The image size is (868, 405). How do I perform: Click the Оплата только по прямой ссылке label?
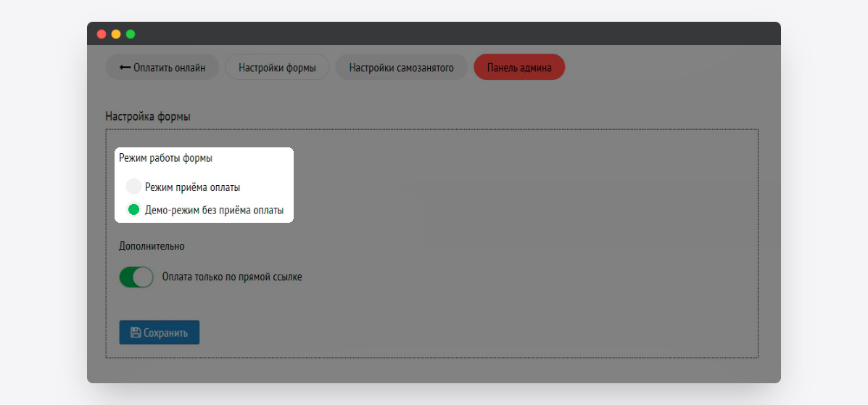coord(232,277)
